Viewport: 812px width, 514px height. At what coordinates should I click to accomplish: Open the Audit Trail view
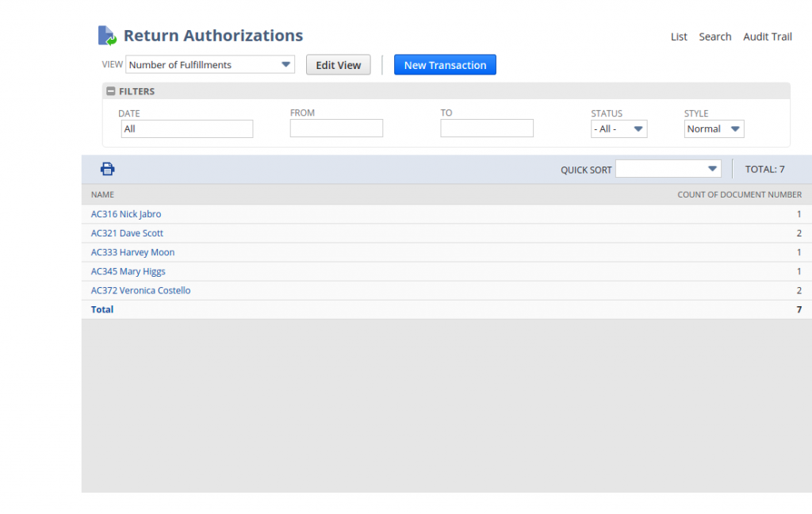pos(767,36)
